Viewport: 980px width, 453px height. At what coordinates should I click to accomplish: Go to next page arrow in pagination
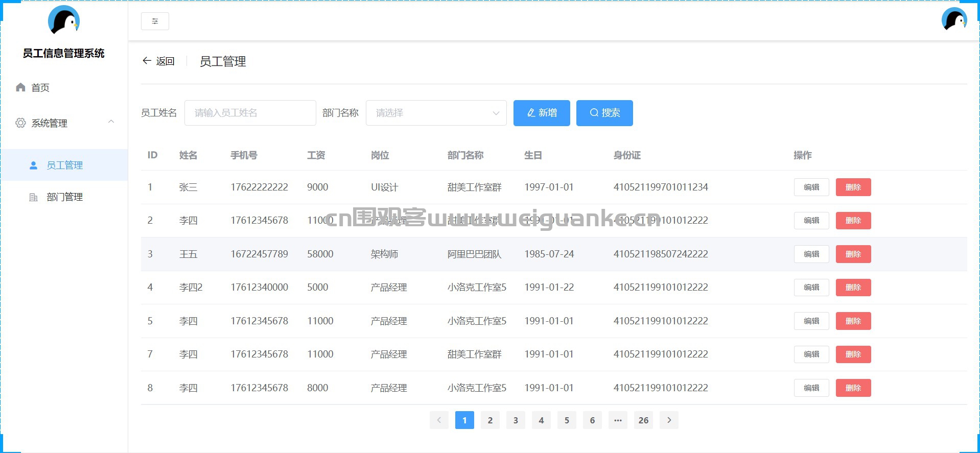(x=669, y=420)
